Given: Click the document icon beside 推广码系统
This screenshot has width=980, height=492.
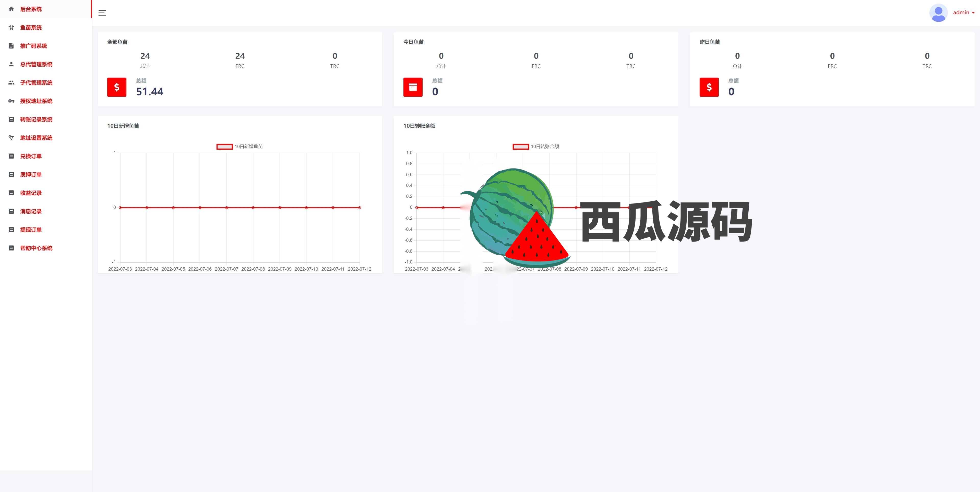Looking at the screenshot, I should point(11,46).
